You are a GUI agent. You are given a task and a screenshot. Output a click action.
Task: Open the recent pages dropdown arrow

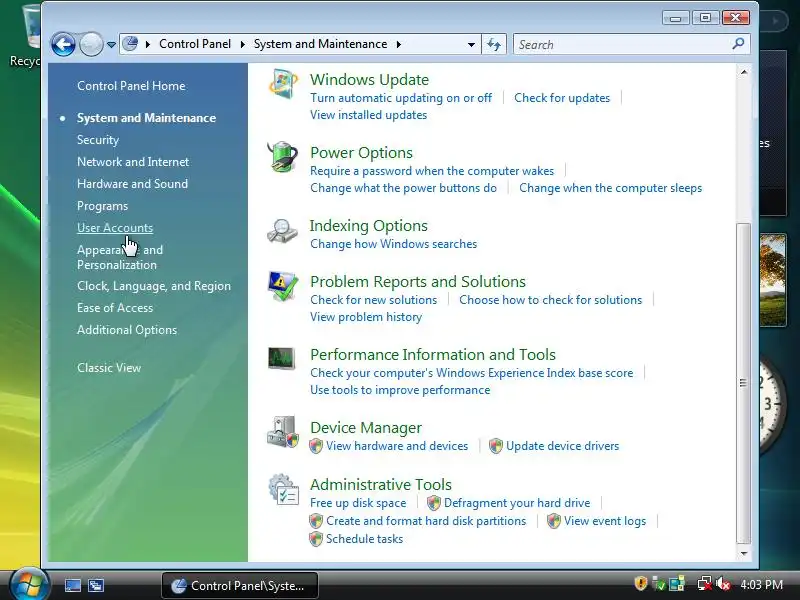[111, 45]
